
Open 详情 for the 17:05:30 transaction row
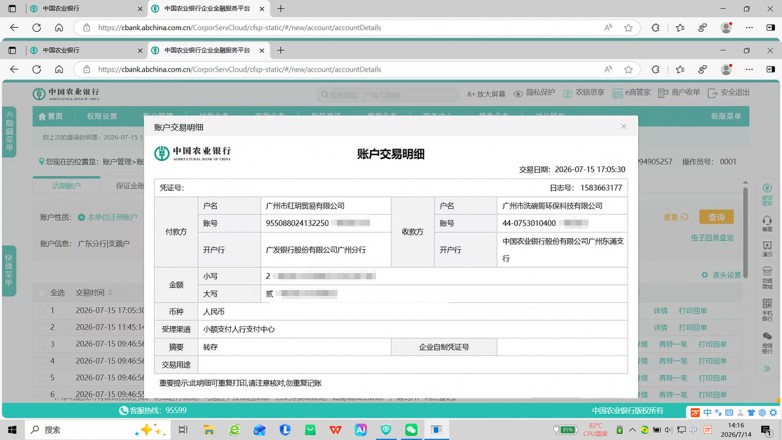pyautogui.click(x=660, y=311)
